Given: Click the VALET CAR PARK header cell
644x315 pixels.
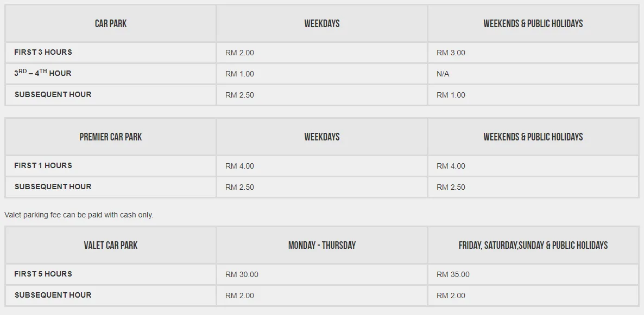Looking at the screenshot, I should 111,245.
